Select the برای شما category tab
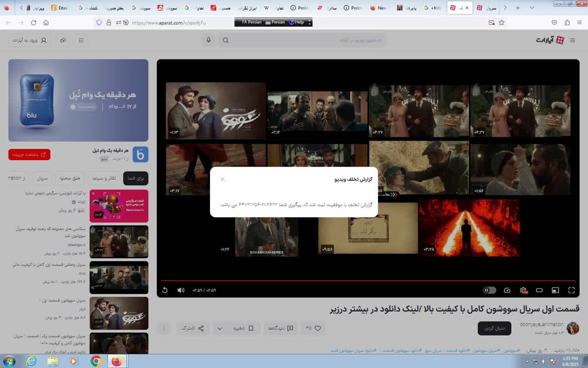The height and width of the screenshot is (368, 588). [x=136, y=178]
